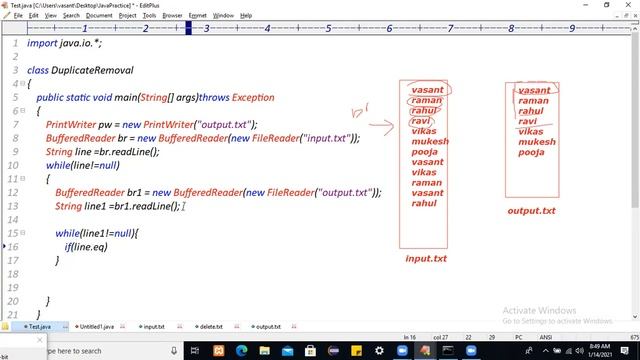Viewport: 640px width, 360px height.
Task: Collapse the code fold at line 15
Action: click(x=23, y=233)
